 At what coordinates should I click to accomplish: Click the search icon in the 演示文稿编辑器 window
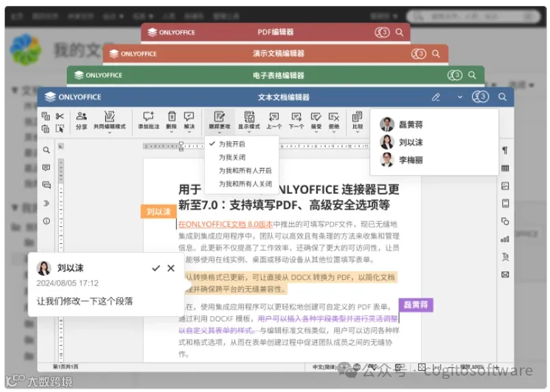click(436, 54)
